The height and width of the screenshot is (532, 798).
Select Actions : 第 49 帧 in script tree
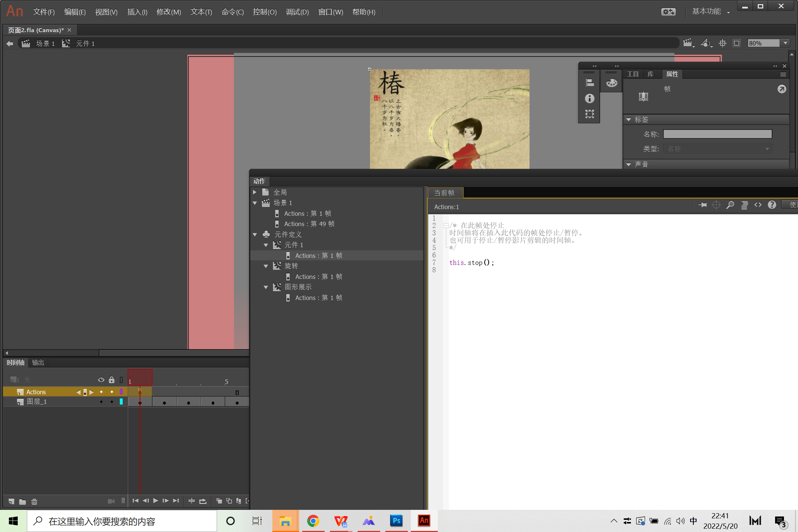pyautogui.click(x=309, y=224)
